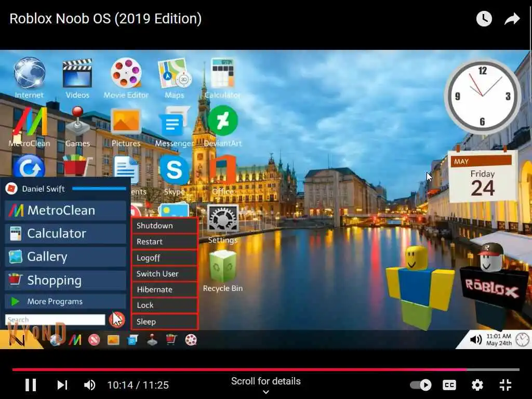The height and width of the screenshot is (399, 532).
Task: Select Lock from the power menu
Action: coord(164,305)
